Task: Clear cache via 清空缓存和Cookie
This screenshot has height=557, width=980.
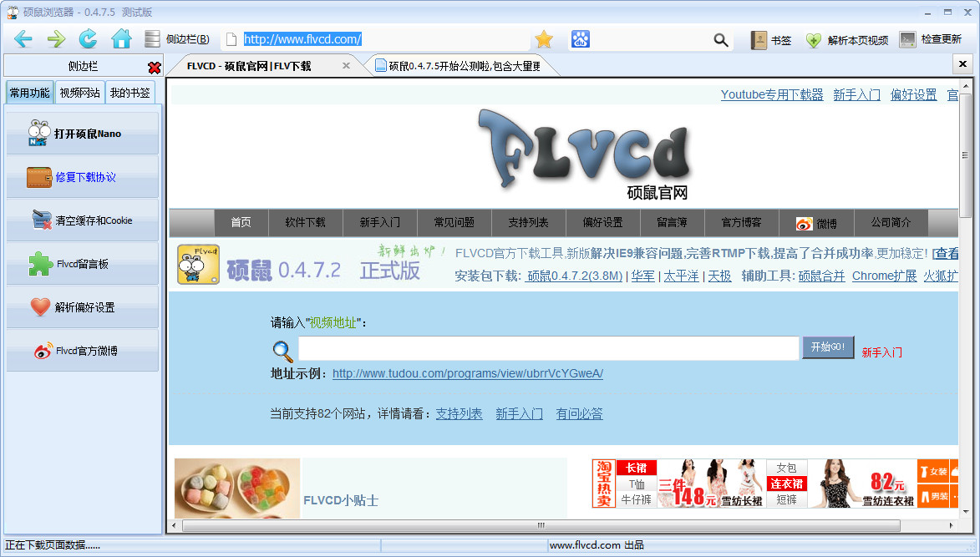Action: tap(83, 220)
